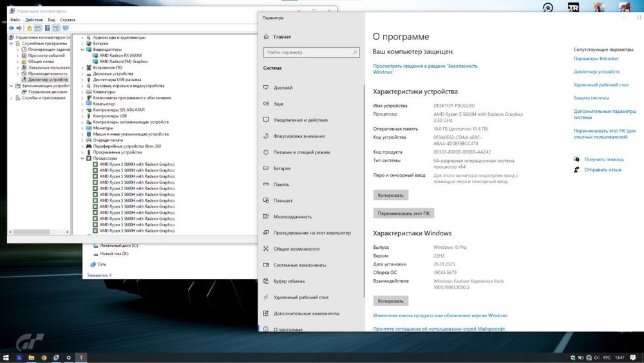The height and width of the screenshot is (363, 644).
Task: Click the monitor scan icon in the toolbar
Action: click(65, 28)
